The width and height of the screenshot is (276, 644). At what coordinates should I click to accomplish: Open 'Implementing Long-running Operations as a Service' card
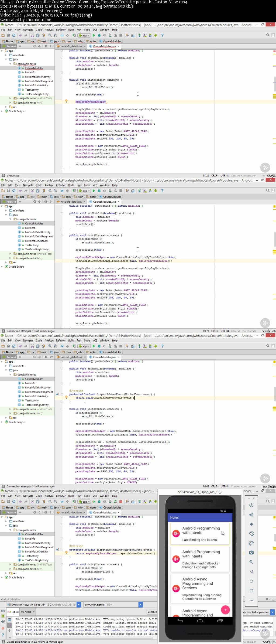tap(200, 589)
